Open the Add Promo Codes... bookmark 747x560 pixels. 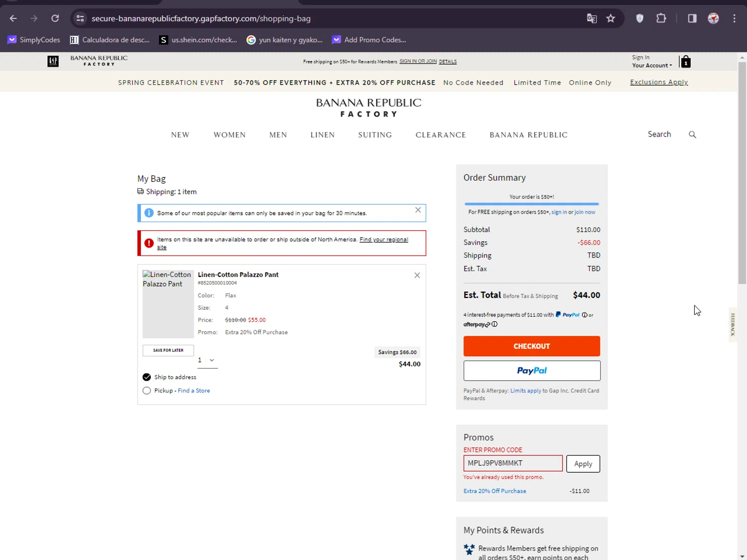(369, 40)
